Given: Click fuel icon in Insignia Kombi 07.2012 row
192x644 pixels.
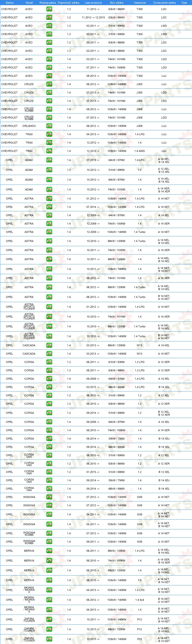Looking at the screenshot, I should click(x=49, y=533).
